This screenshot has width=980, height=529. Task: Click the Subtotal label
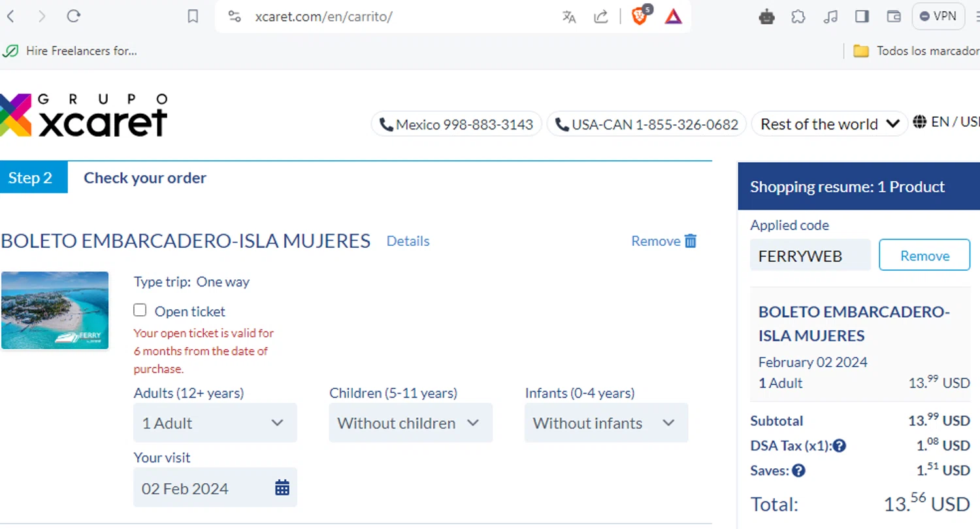coord(777,421)
